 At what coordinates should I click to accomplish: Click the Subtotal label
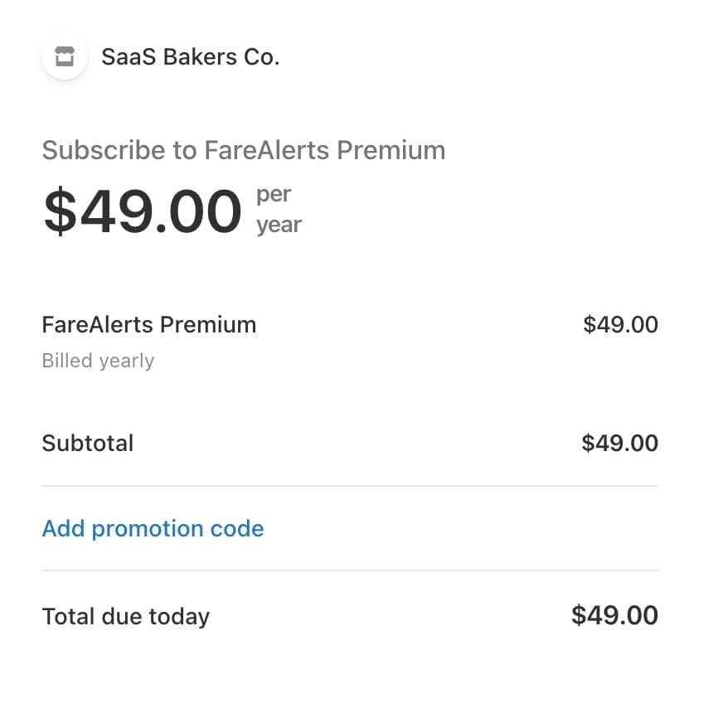(x=88, y=443)
